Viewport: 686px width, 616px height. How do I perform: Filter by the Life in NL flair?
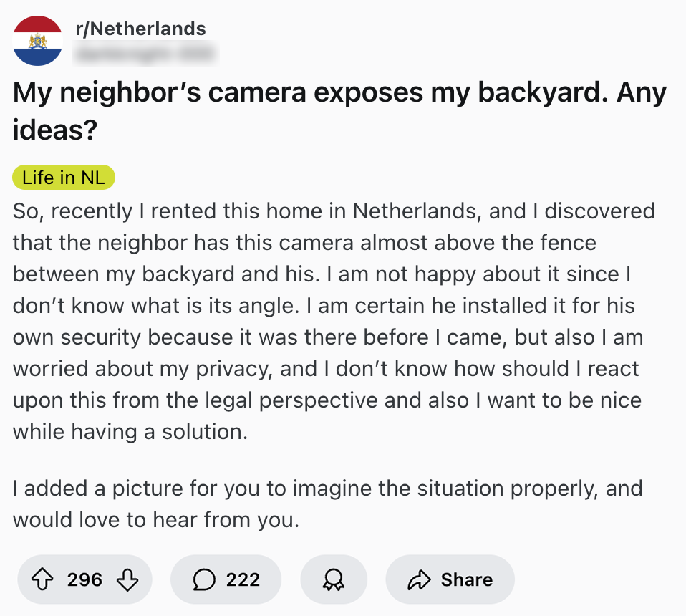pos(64,178)
